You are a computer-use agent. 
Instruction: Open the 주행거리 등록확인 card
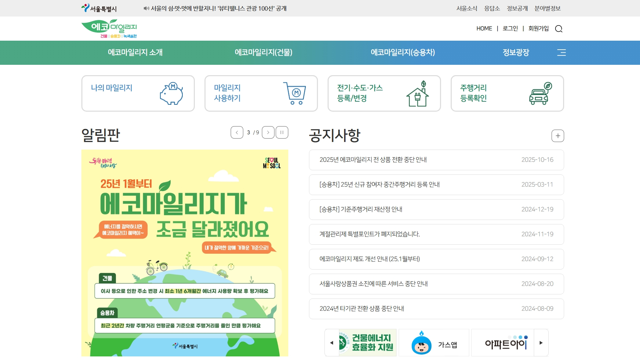coord(507,93)
